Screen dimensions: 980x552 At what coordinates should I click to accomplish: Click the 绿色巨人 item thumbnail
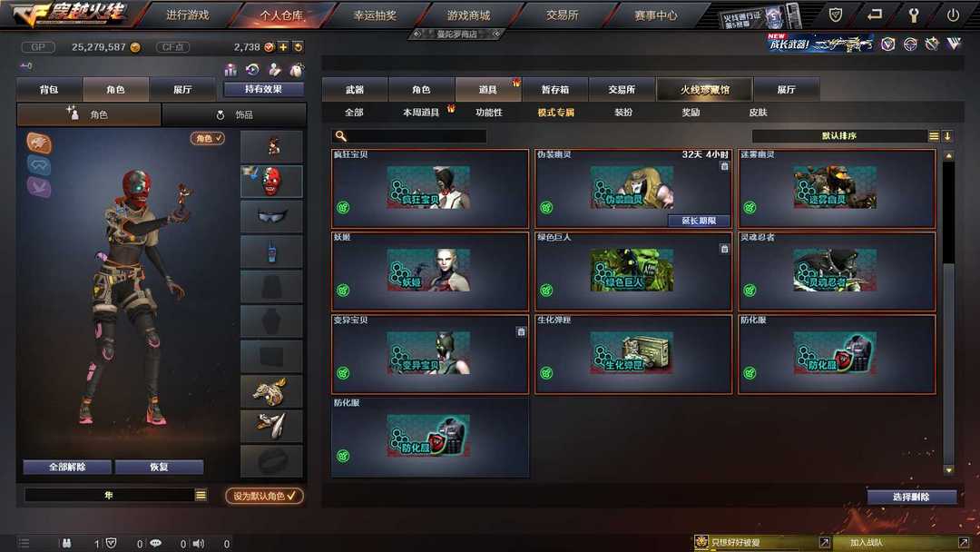(632, 270)
